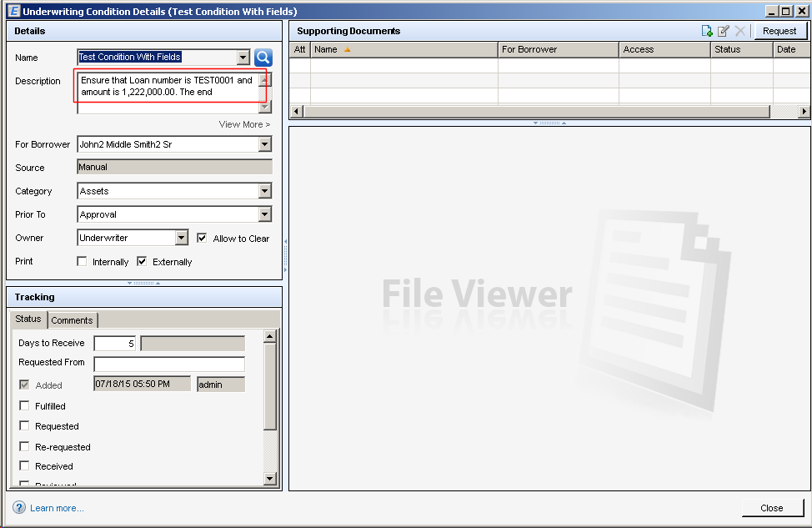Screen dimensions: 812x528
Task: Click the Access column header
Action: tap(665, 50)
